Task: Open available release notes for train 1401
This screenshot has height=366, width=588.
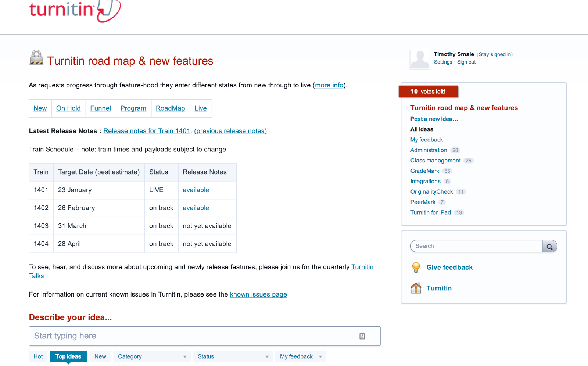Action: (x=196, y=190)
